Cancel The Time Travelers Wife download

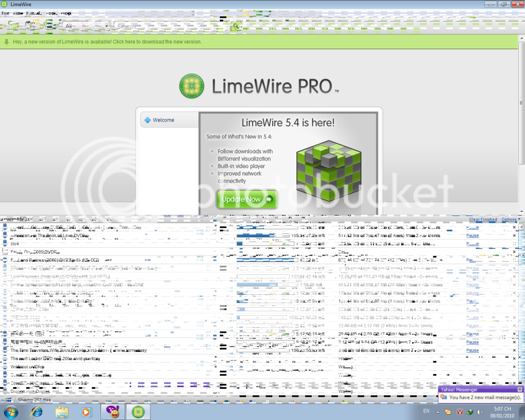coord(515,350)
